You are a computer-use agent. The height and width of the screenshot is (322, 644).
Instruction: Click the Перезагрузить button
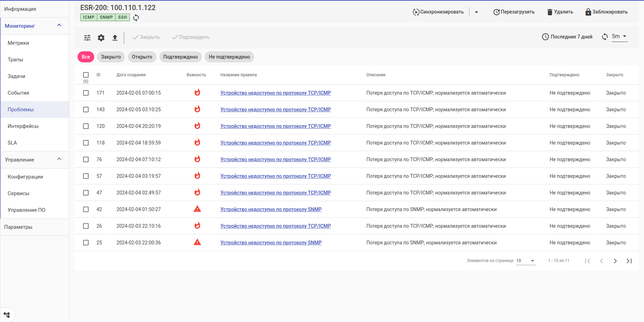click(514, 12)
